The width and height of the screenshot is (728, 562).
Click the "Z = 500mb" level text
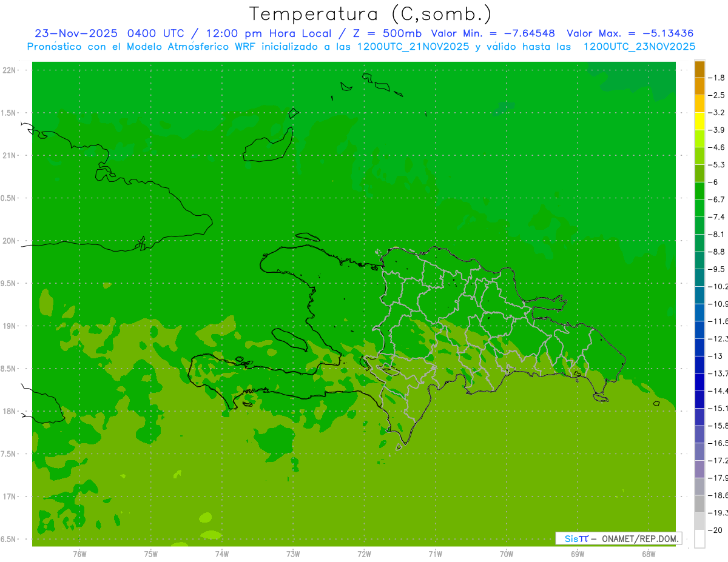387,33
